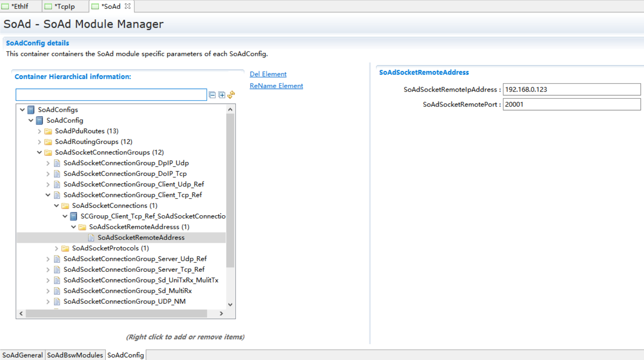The height and width of the screenshot is (360, 644).
Task: Click the yellow refresh/sync arrows icon
Action: [x=231, y=95]
